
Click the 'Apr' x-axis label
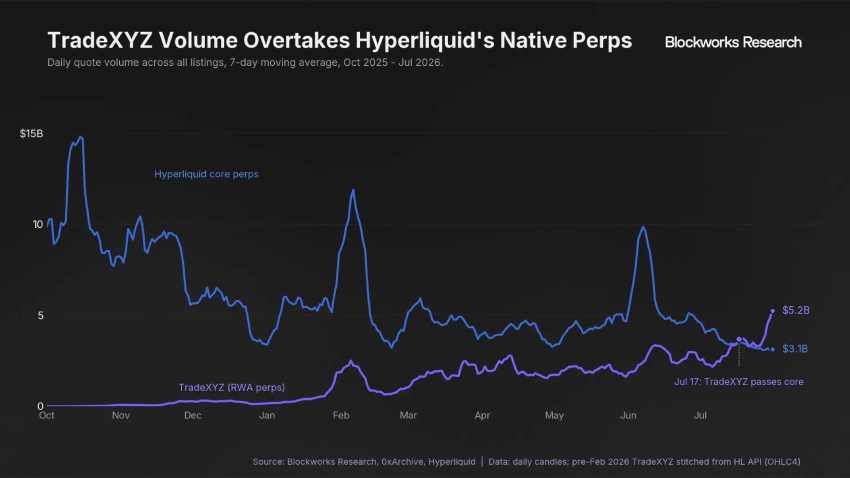click(x=482, y=416)
